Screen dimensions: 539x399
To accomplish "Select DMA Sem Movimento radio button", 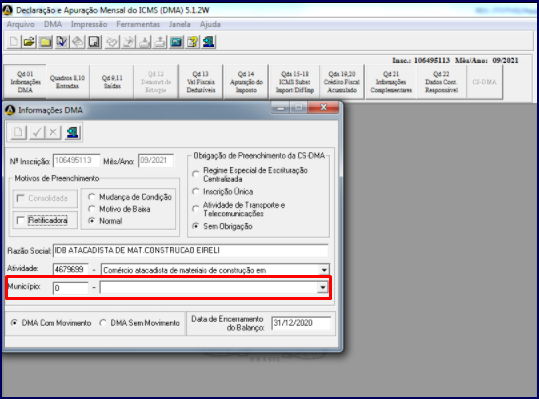I will [103, 323].
